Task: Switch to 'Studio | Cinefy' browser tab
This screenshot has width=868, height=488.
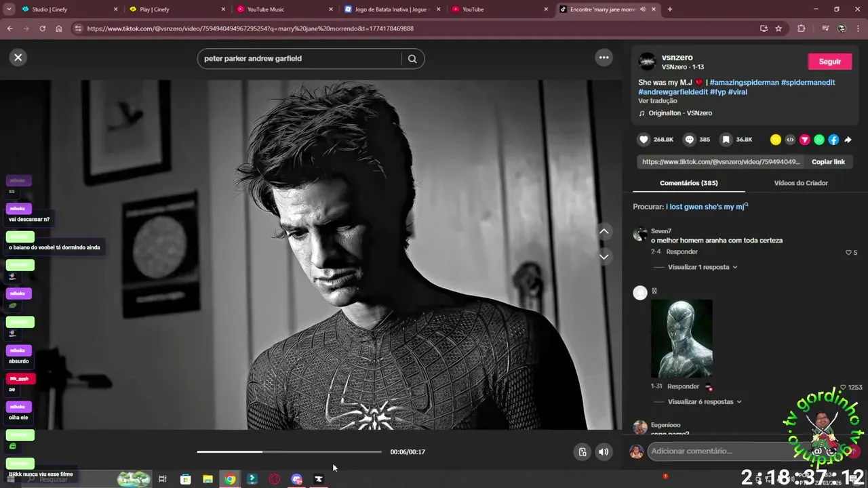Action: coord(68,9)
